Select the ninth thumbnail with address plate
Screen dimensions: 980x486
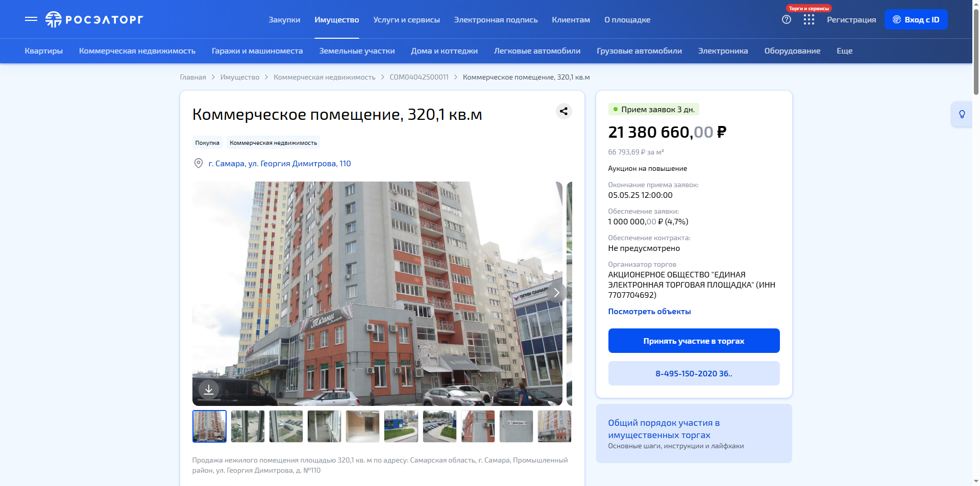click(516, 426)
